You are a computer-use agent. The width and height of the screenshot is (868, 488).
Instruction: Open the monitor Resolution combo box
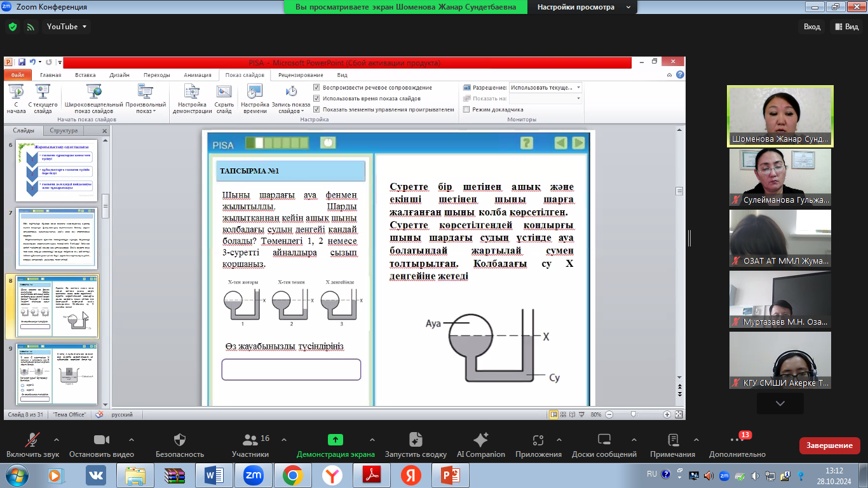tap(545, 88)
